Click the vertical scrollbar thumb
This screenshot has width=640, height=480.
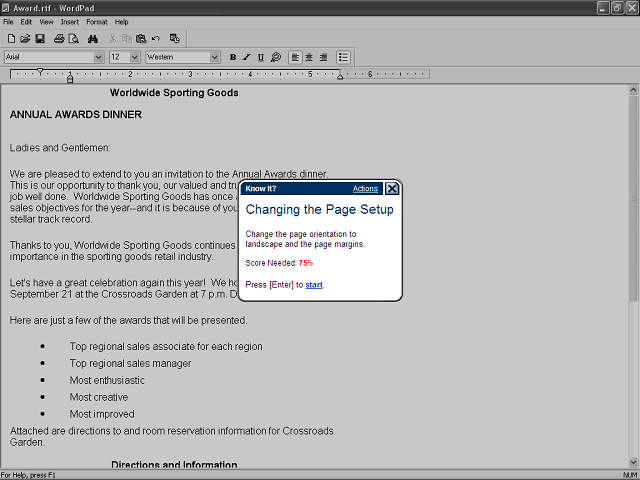tap(633, 199)
